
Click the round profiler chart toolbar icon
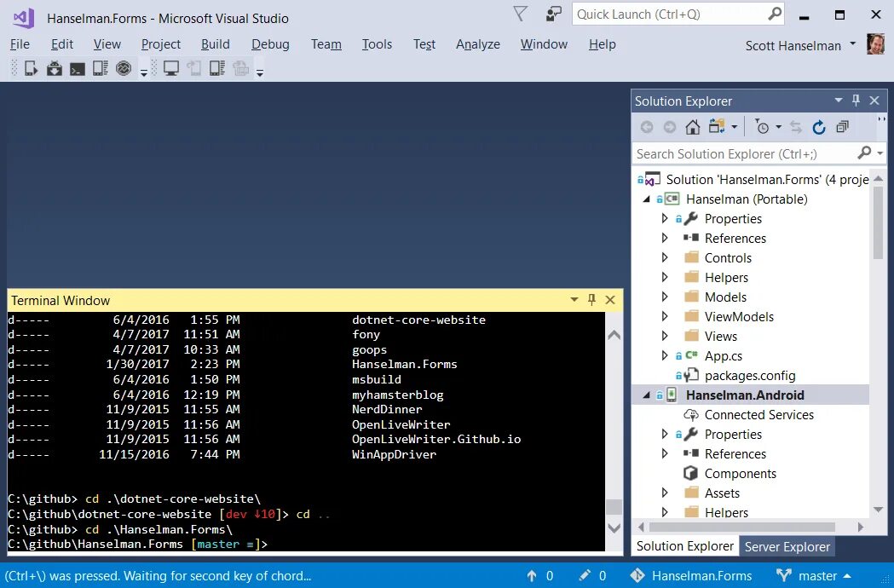point(124,68)
